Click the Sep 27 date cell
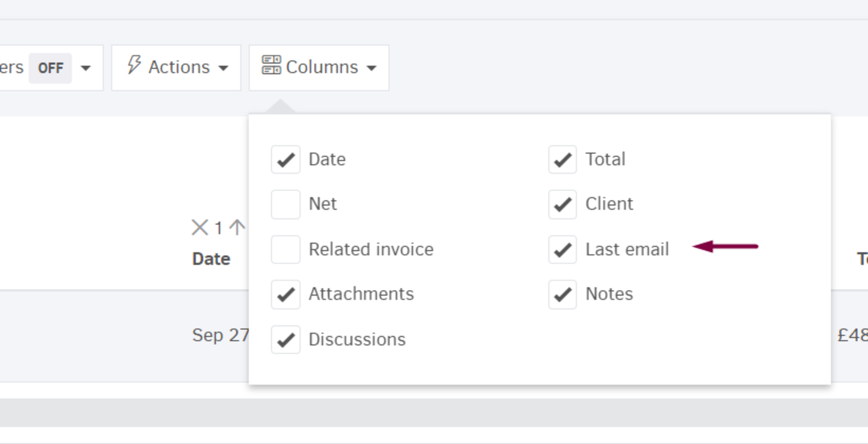The image size is (868, 444). point(220,335)
